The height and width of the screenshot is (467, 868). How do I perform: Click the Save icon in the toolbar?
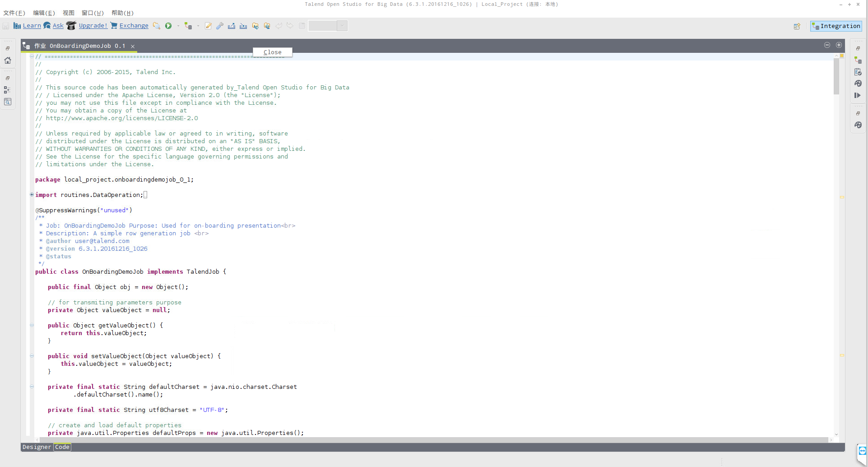6,26
